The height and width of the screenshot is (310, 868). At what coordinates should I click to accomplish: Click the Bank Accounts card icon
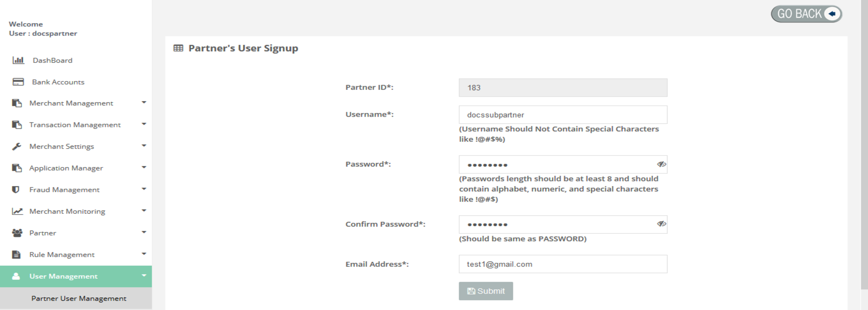pyautogui.click(x=18, y=82)
